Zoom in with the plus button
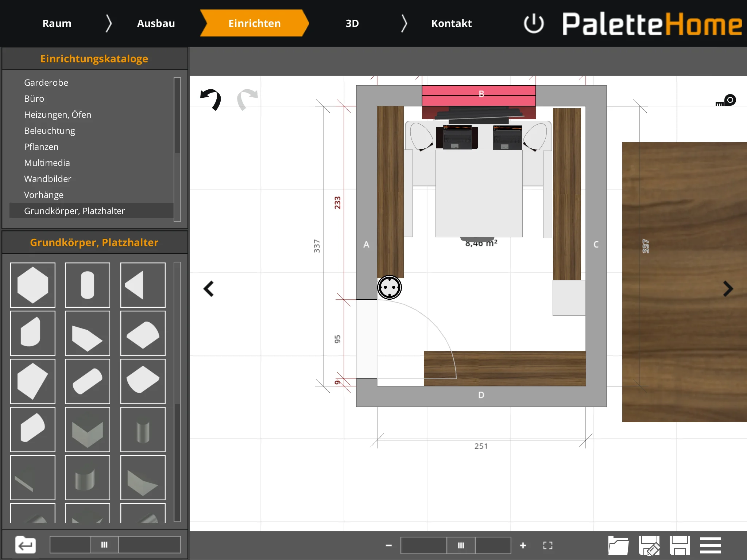The width and height of the screenshot is (747, 560). click(523, 545)
